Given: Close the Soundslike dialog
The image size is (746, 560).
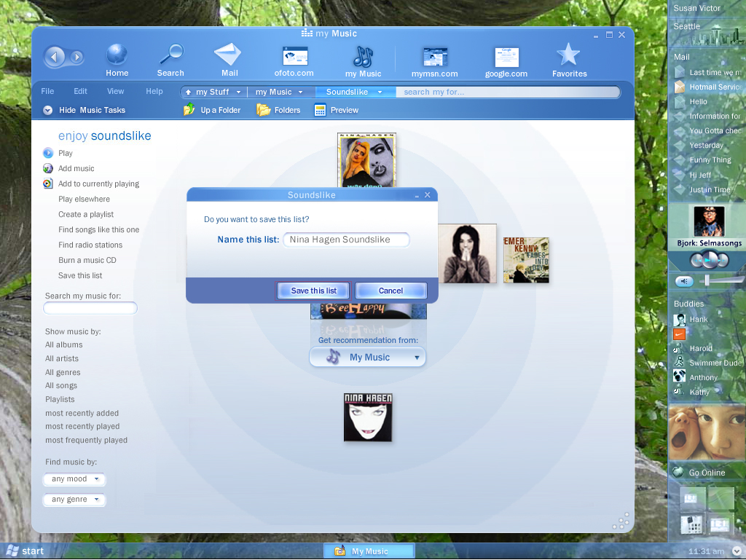Looking at the screenshot, I should (427, 195).
